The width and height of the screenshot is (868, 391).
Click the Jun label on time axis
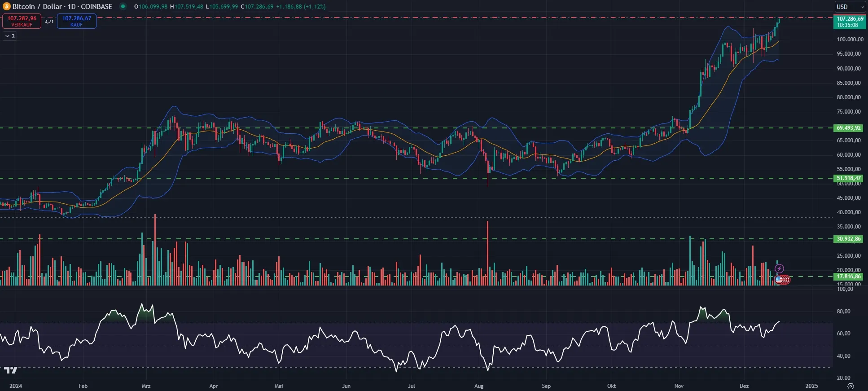346,386
